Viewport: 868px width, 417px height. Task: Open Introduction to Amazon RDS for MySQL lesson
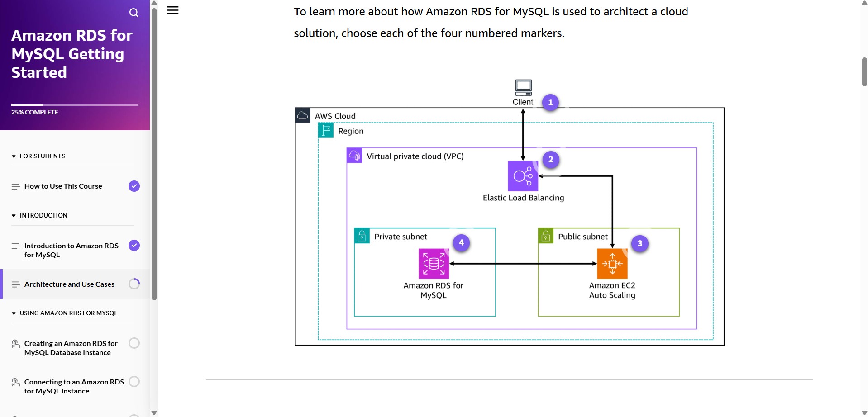pos(71,250)
